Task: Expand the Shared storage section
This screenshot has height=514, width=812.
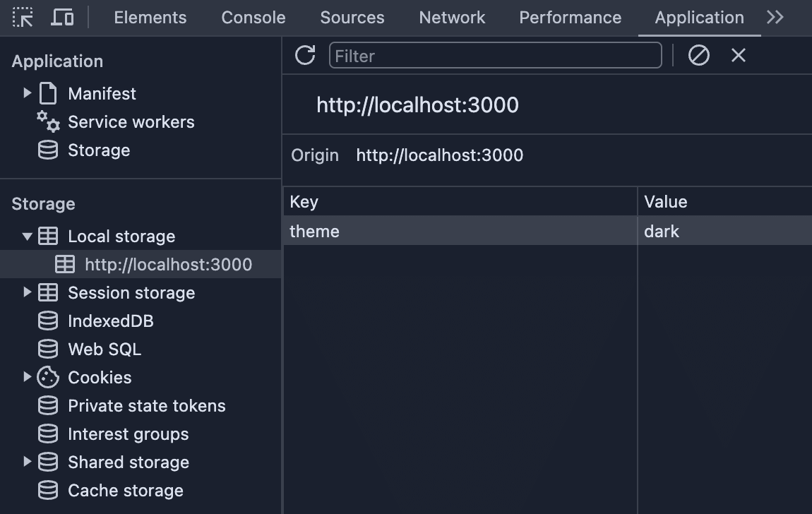Action: tap(28, 462)
